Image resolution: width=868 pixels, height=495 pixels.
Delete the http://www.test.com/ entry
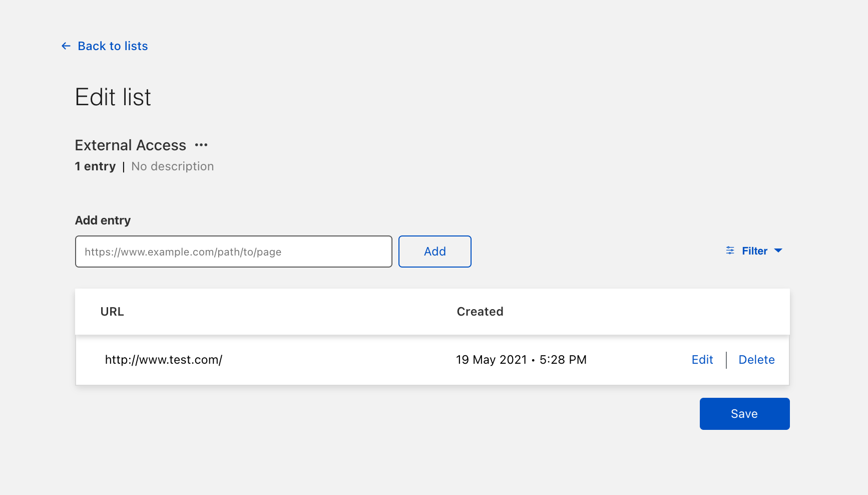coord(756,360)
